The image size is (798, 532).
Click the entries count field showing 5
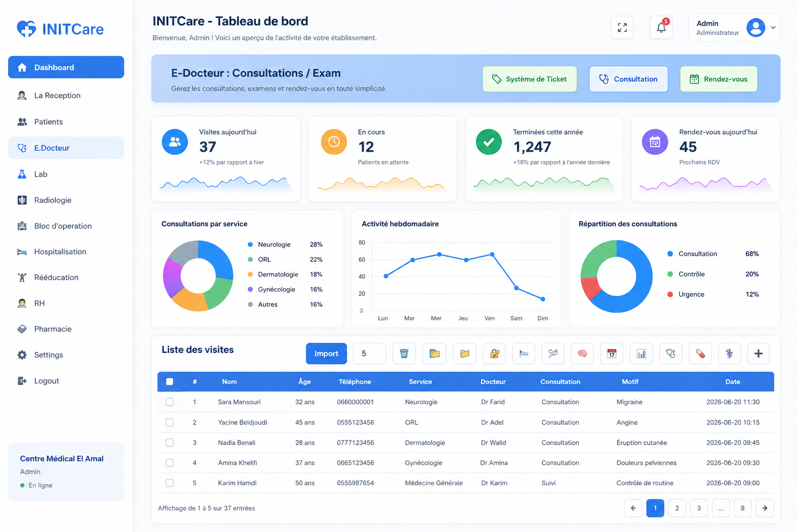coord(369,354)
